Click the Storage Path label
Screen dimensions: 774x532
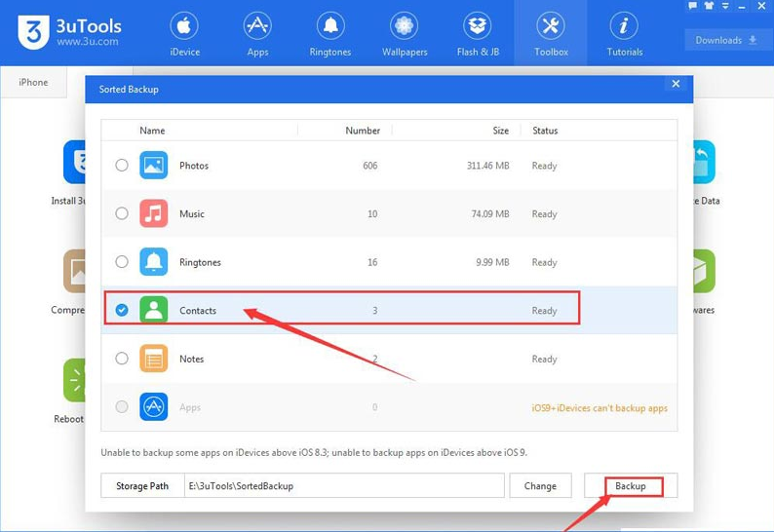pyautogui.click(x=142, y=486)
